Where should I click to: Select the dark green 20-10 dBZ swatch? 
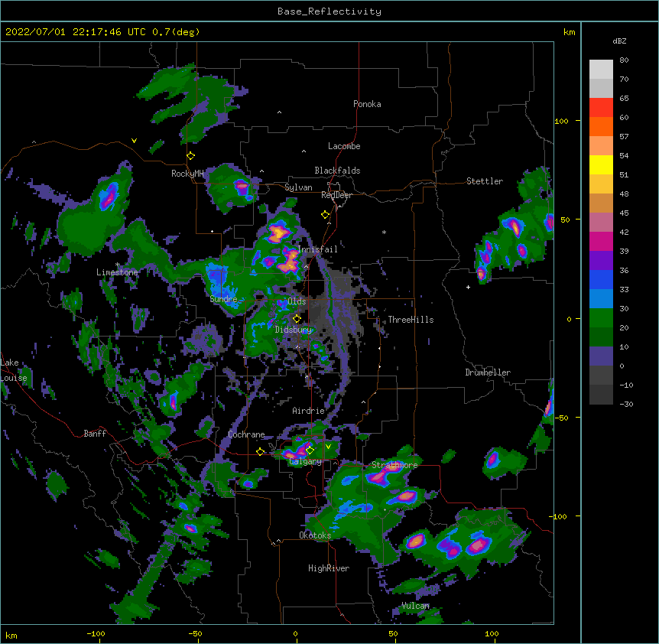coord(601,337)
